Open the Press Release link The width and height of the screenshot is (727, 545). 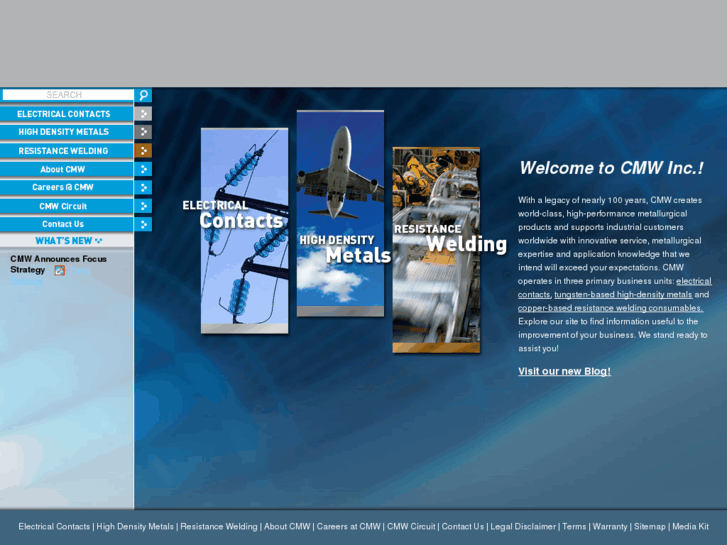point(79,270)
